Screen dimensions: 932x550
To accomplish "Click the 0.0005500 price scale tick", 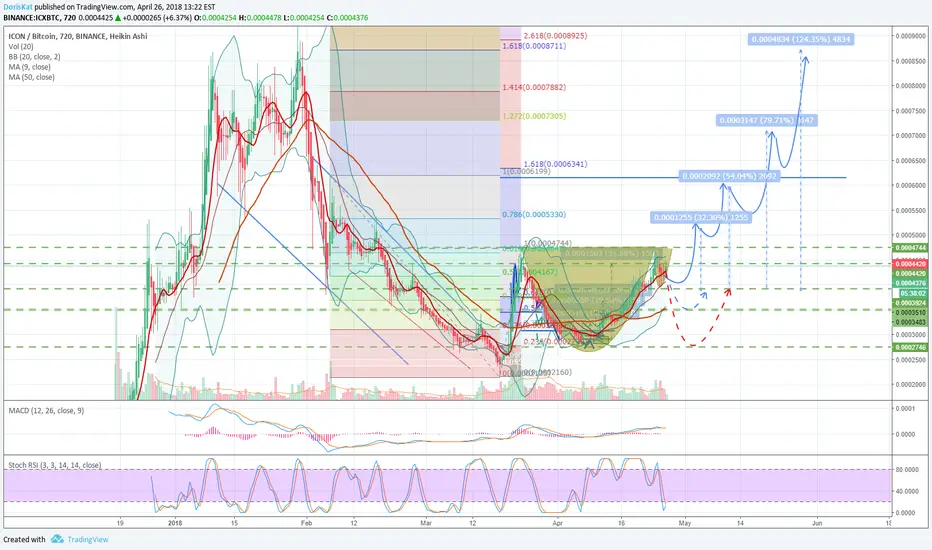I will [911, 210].
